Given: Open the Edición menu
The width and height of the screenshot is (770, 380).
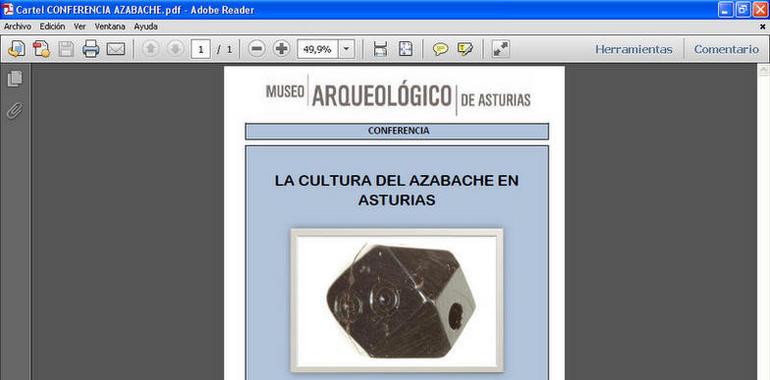Looking at the screenshot, I should point(53,27).
